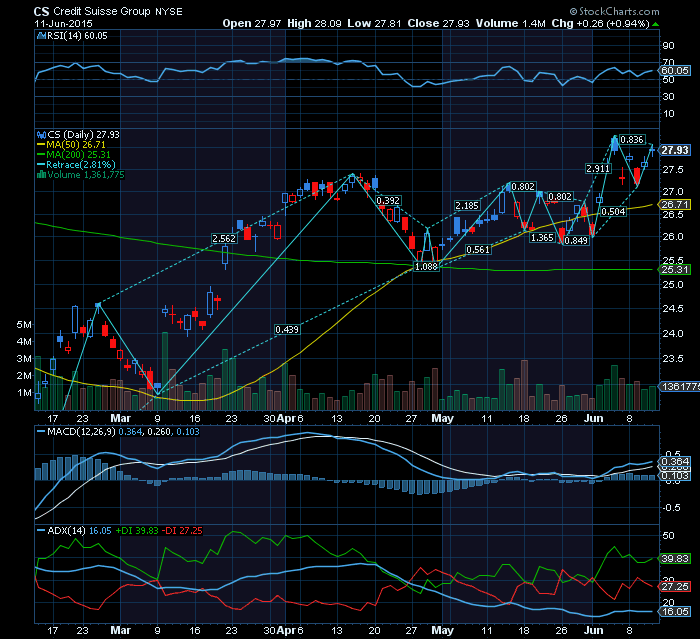
Task: Click the Volume 1,361,775 legend entry
Action: (x=86, y=175)
